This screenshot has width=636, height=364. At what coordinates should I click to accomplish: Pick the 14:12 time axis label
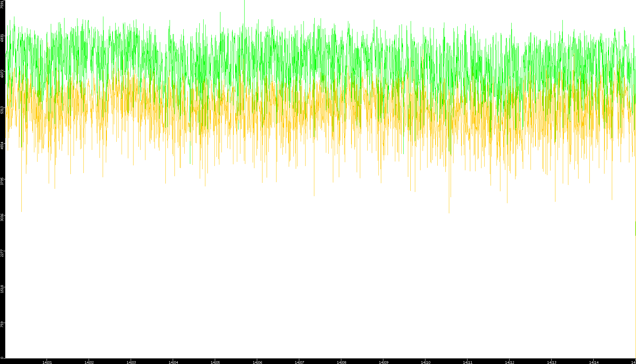pyautogui.click(x=510, y=362)
